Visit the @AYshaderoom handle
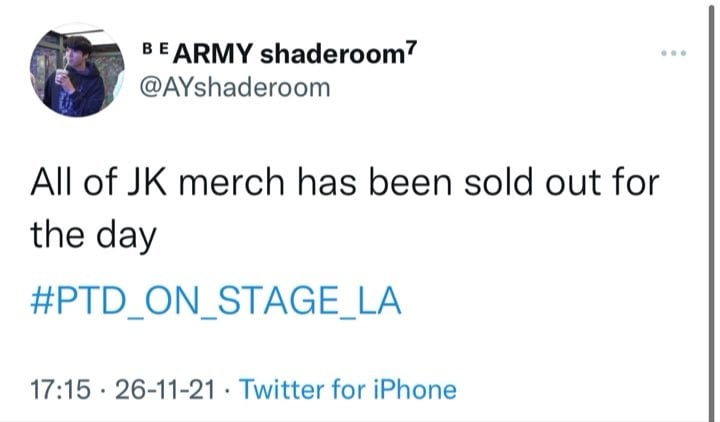 point(234,87)
